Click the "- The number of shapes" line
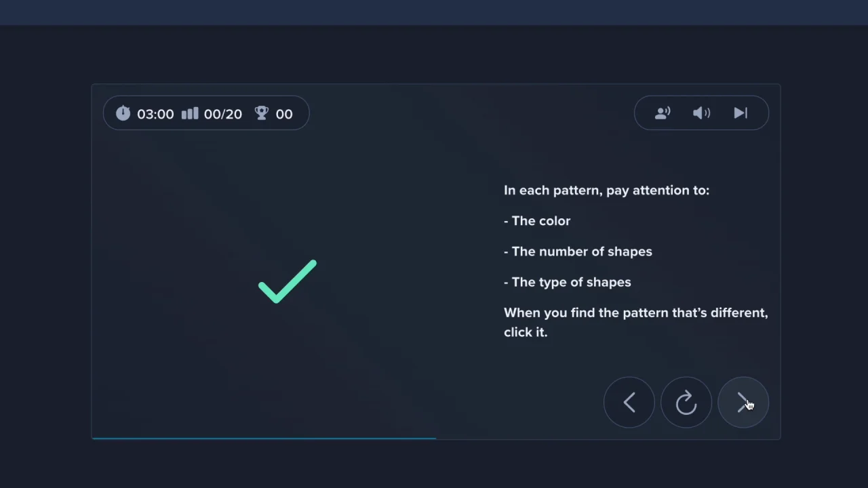 pos(578,251)
